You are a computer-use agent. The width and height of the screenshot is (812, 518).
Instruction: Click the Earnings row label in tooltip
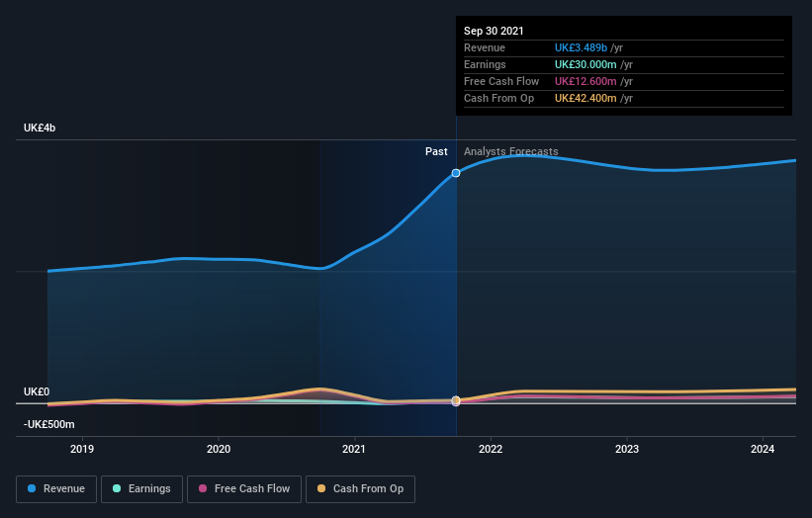[485, 64]
